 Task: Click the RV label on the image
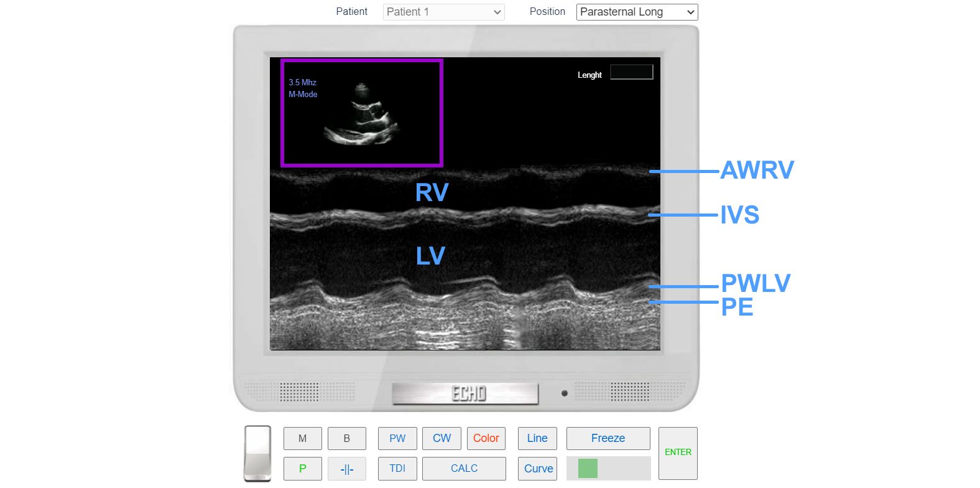click(432, 192)
